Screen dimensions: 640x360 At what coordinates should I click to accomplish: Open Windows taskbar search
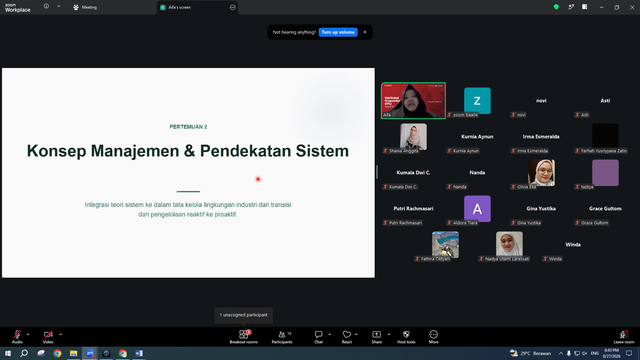coord(24,353)
